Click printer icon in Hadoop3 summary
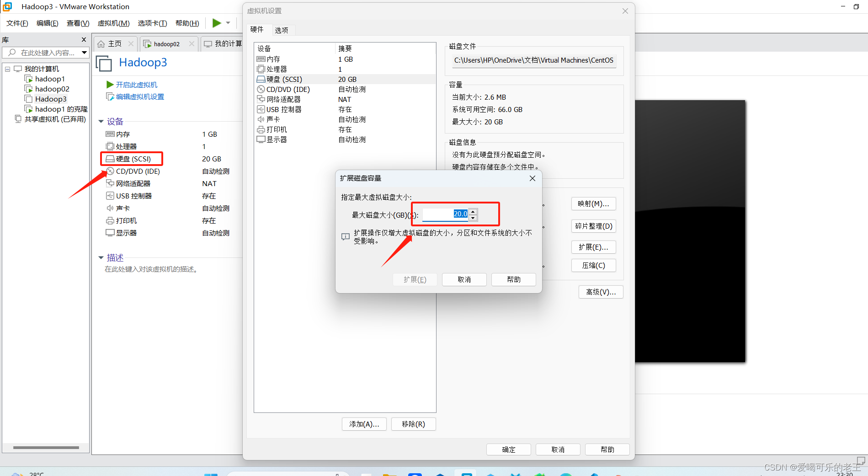The height and width of the screenshot is (476, 868). pyautogui.click(x=110, y=220)
